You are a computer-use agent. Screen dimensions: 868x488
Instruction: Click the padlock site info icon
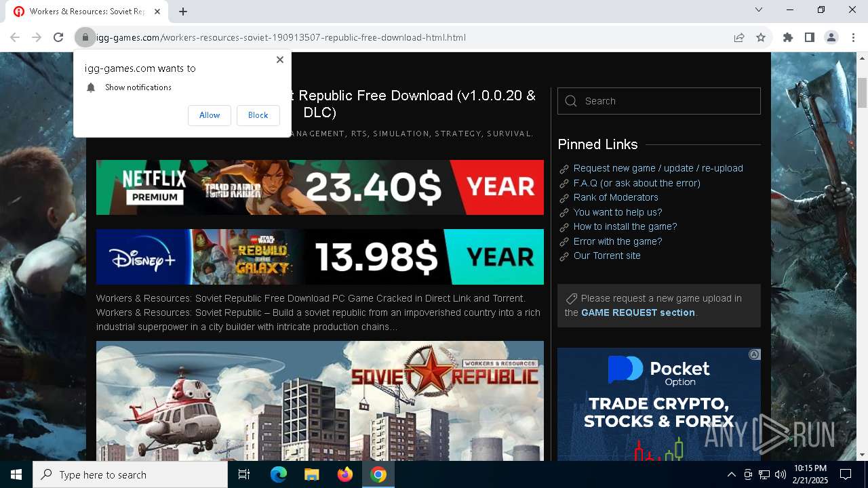pyautogui.click(x=85, y=37)
